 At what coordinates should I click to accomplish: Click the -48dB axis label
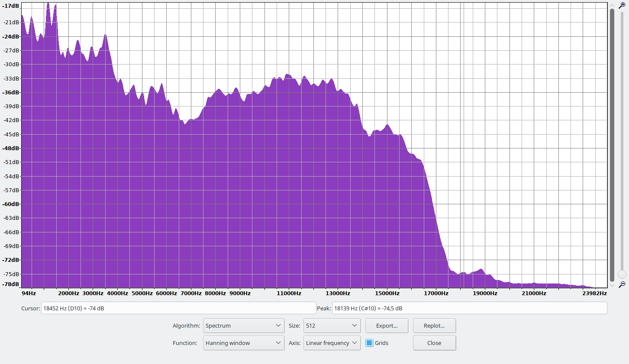[x=11, y=148]
